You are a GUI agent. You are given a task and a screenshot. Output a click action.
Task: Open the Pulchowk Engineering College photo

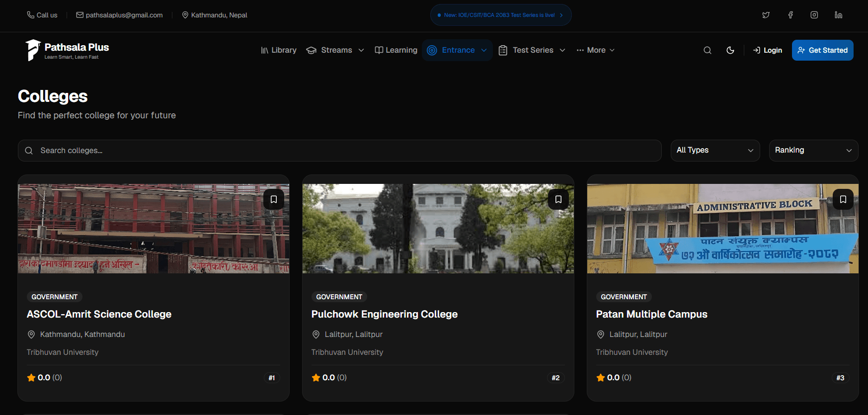[x=438, y=229]
